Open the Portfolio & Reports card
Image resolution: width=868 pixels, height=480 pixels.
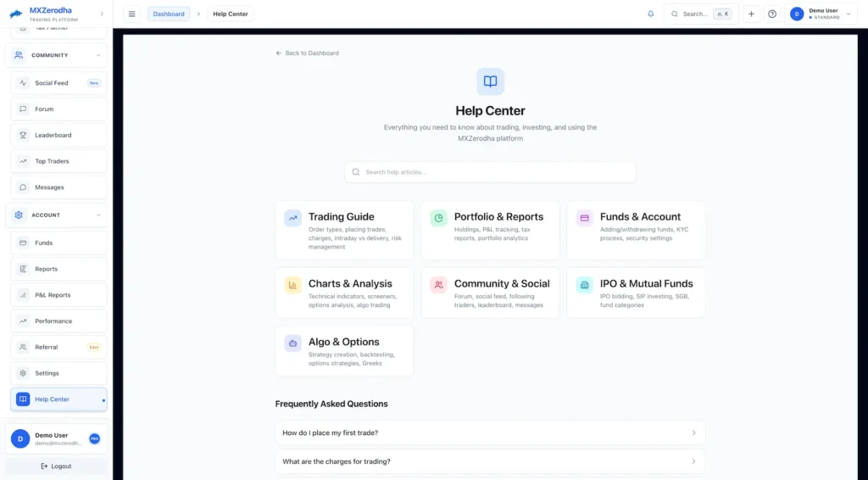(x=490, y=230)
